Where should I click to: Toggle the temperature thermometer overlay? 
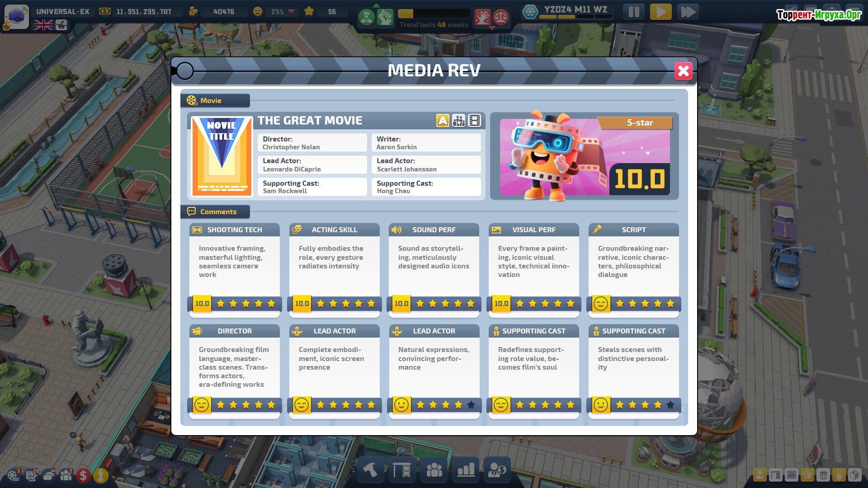pyautogui.click(x=839, y=475)
